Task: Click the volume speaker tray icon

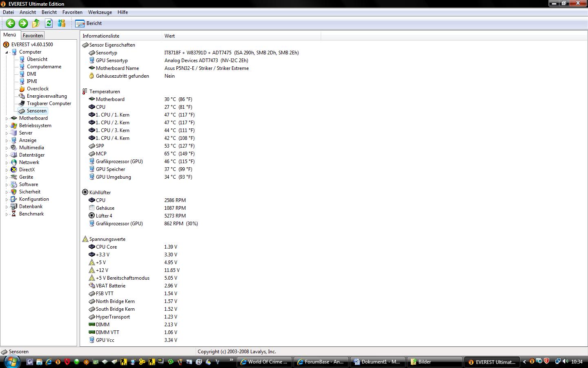Action: pos(566,361)
